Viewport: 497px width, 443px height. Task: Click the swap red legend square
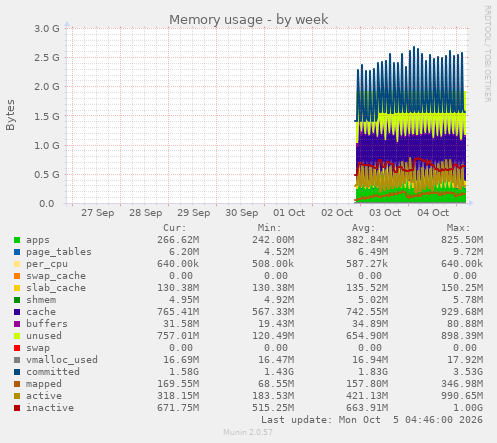click(17, 348)
